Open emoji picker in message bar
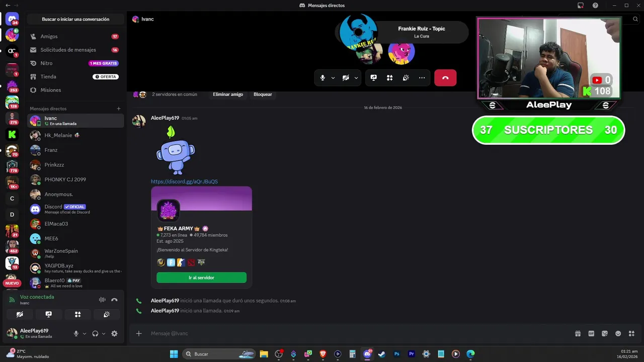Image resolution: width=644 pixels, height=362 pixels. point(618,333)
